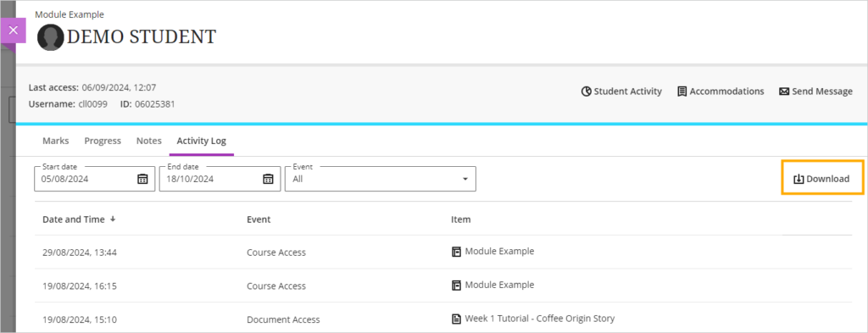Open Week 1 Tutorial - Coffee Origin Story

point(540,319)
